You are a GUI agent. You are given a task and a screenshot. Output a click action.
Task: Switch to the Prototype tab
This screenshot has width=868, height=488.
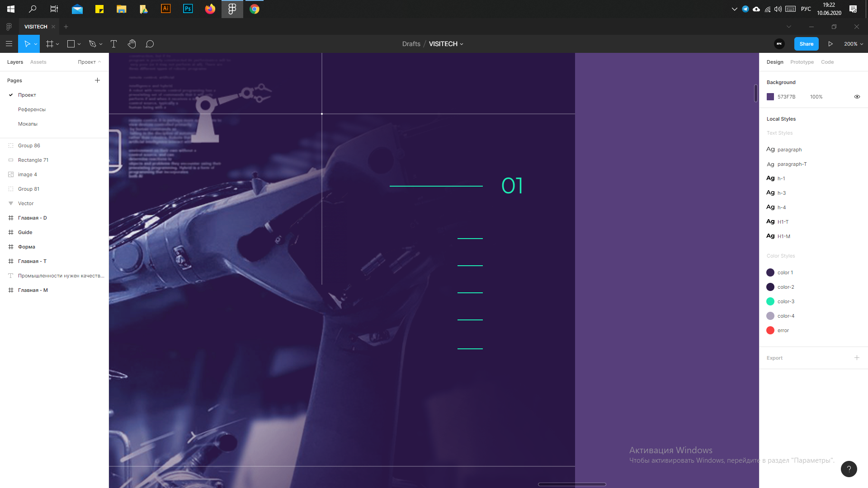pos(802,62)
